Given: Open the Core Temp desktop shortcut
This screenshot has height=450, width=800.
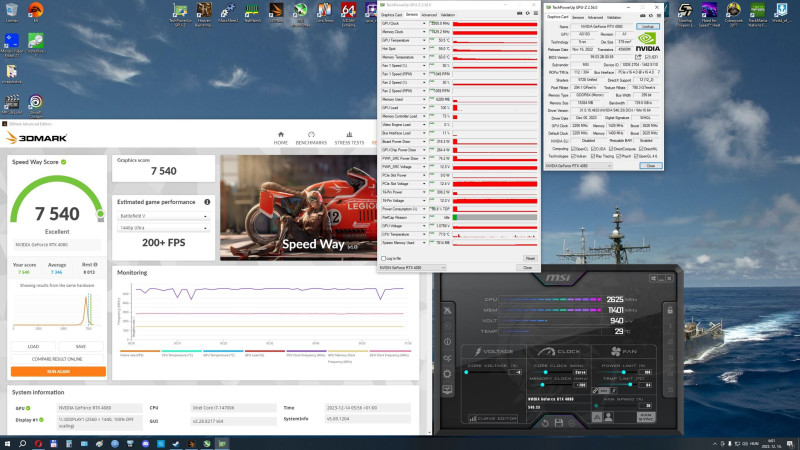Looking at the screenshot, I should coord(324,14).
